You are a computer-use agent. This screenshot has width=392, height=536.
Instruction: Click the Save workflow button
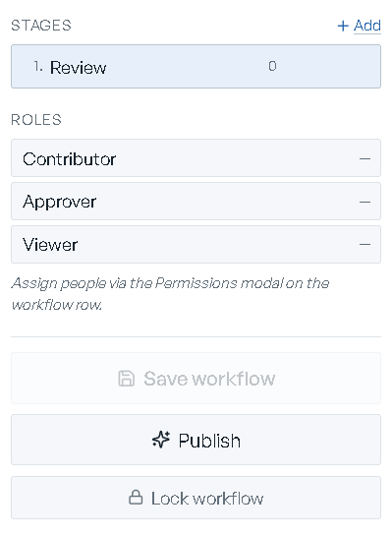(x=196, y=378)
